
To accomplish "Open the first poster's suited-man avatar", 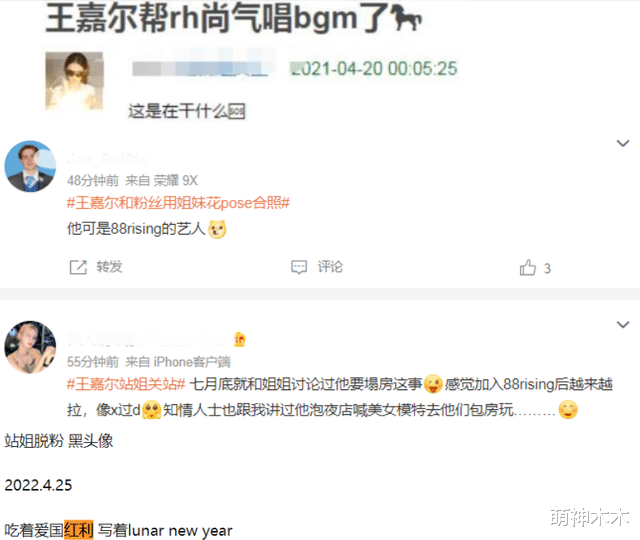I will pos(30,167).
